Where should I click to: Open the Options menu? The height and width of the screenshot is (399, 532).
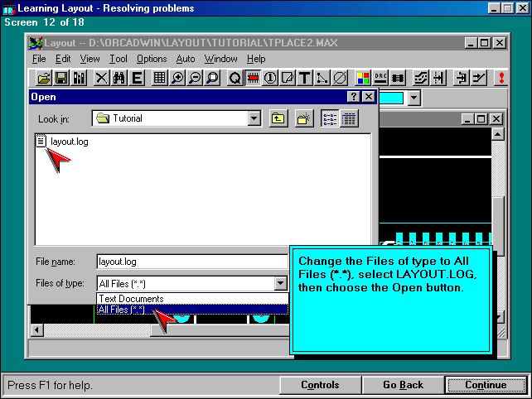click(152, 59)
